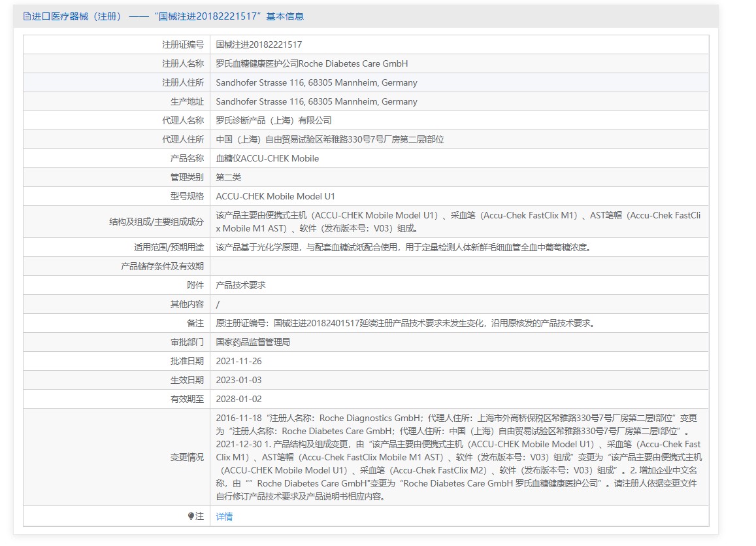Viewport: 756px width, 546px height.
Task: Click the 产品技术要求 attachment cell
Action: pyautogui.click(x=240, y=286)
